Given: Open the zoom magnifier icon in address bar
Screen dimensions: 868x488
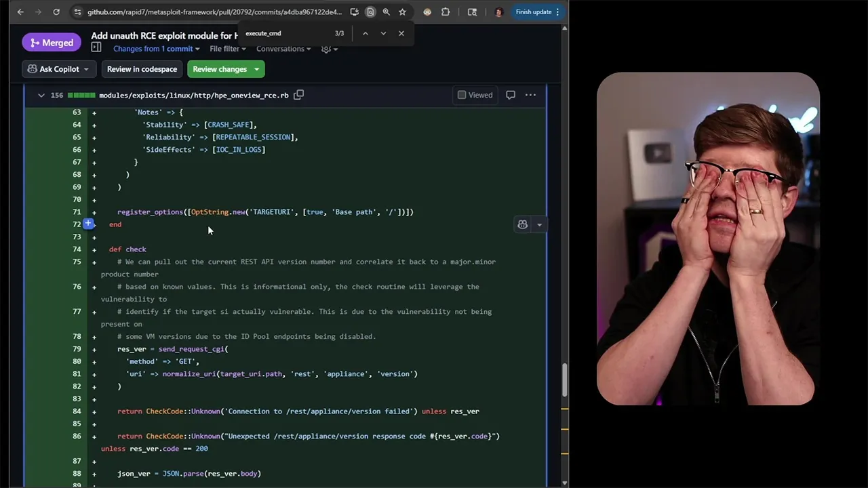Looking at the screenshot, I should (386, 12).
